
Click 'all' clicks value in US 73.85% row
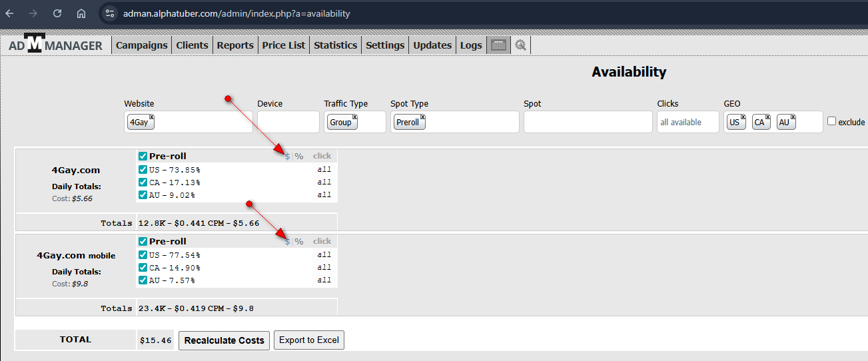pyautogui.click(x=324, y=169)
